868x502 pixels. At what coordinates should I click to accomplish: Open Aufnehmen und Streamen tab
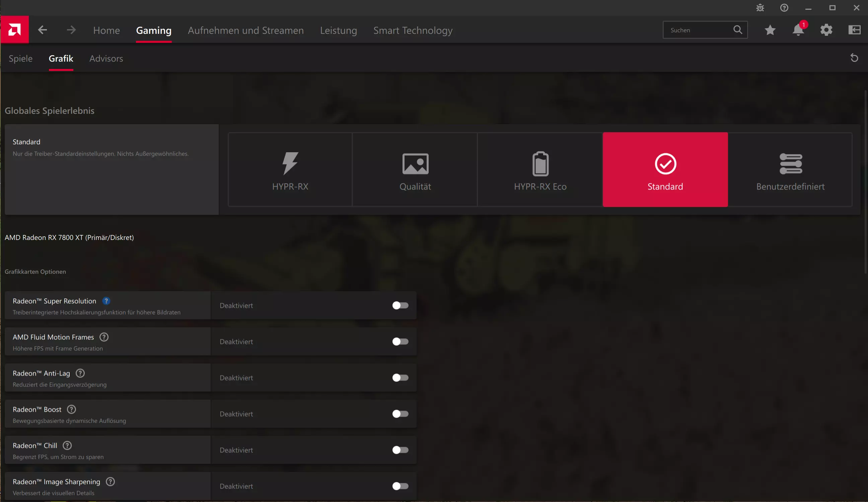click(245, 30)
